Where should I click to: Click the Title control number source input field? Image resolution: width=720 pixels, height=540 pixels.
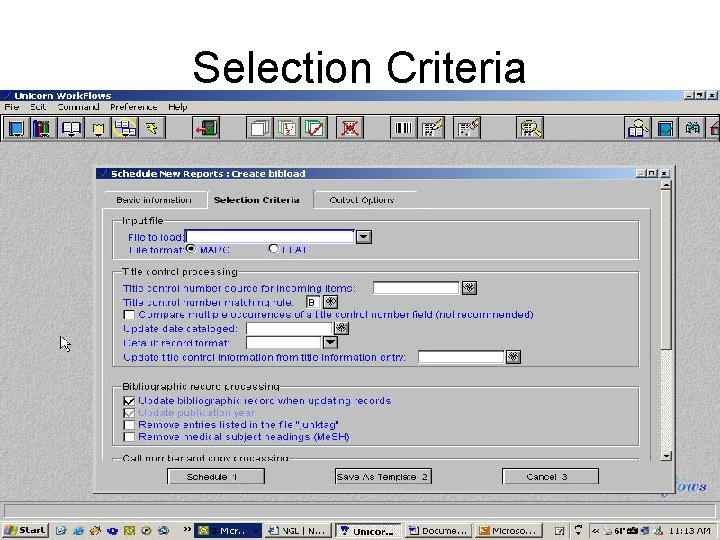pyautogui.click(x=416, y=288)
